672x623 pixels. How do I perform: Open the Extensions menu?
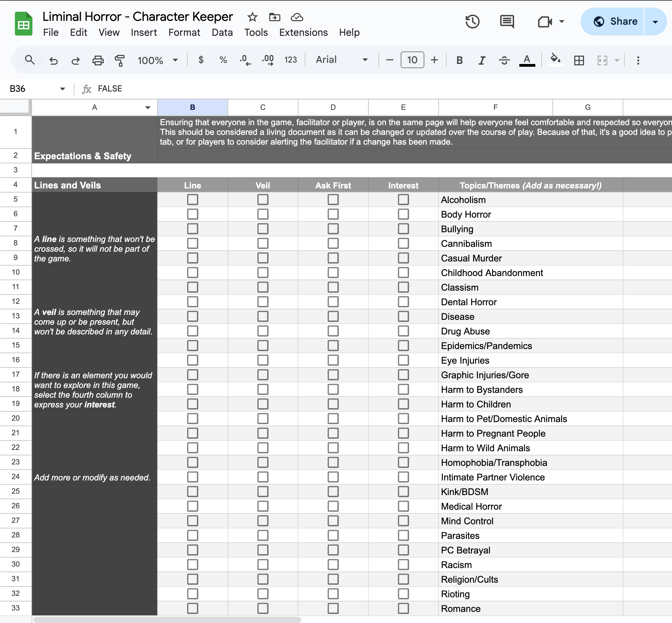[303, 32]
